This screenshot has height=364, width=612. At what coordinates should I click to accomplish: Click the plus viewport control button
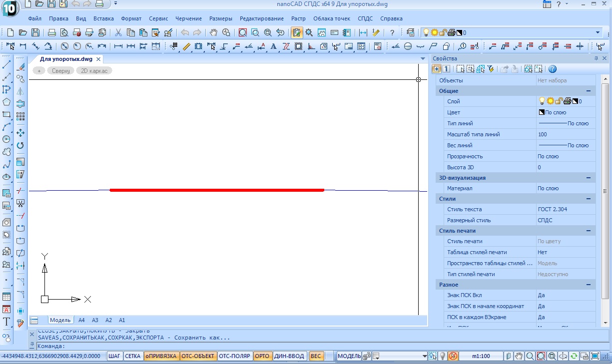coord(39,71)
